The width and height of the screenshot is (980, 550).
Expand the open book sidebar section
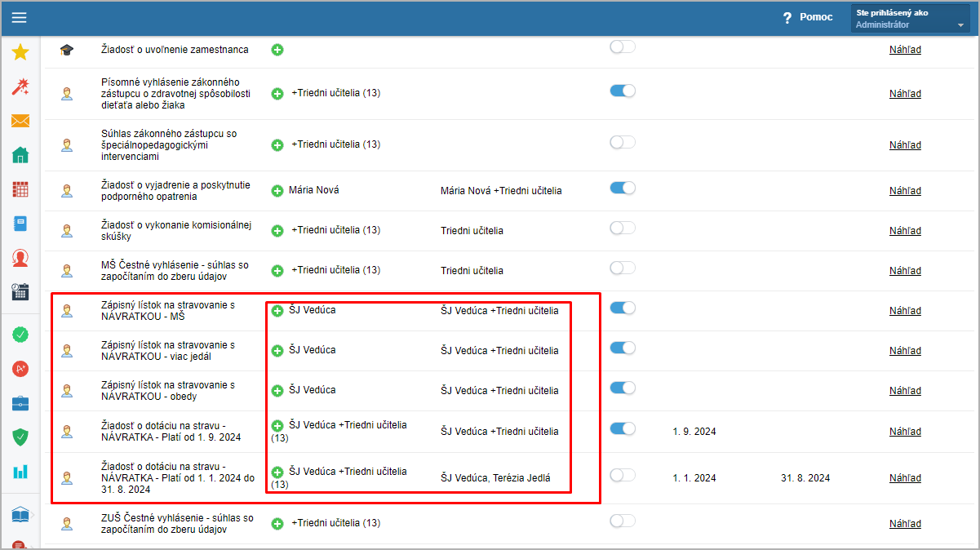coord(20,514)
